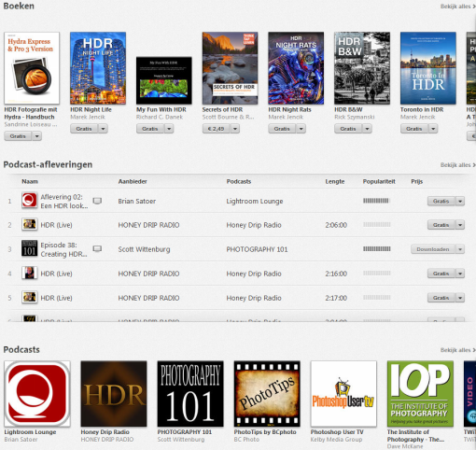Open Lightroom Lounge podcast artwork
Viewport: 476px width, 450px height.
[x=37, y=394]
